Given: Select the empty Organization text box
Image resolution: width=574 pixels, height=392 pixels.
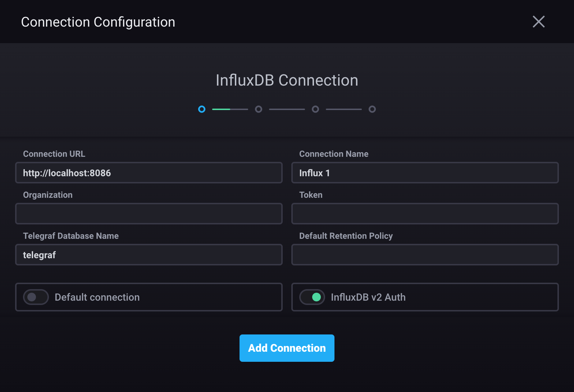Looking at the screenshot, I should pyautogui.click(x=149, y=214).
